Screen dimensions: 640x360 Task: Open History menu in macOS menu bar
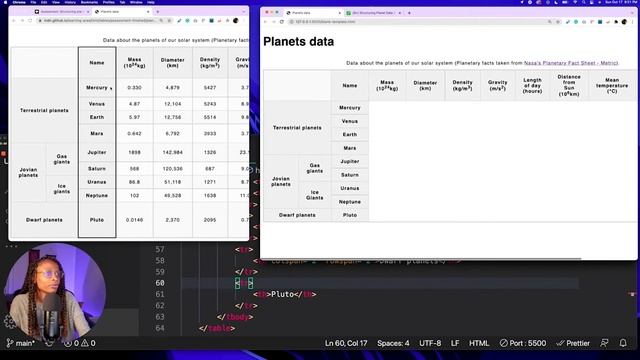click(70, 2)
